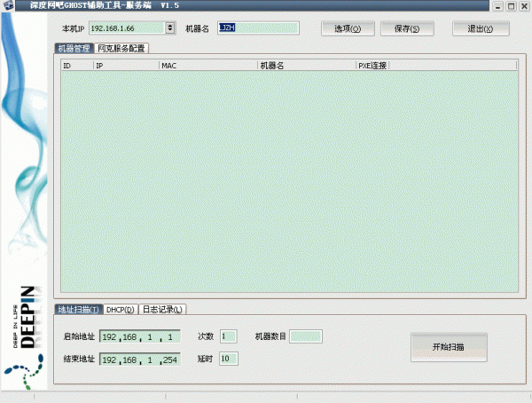
Task: Click the 机器数目 label
Action: pos(270,336)
